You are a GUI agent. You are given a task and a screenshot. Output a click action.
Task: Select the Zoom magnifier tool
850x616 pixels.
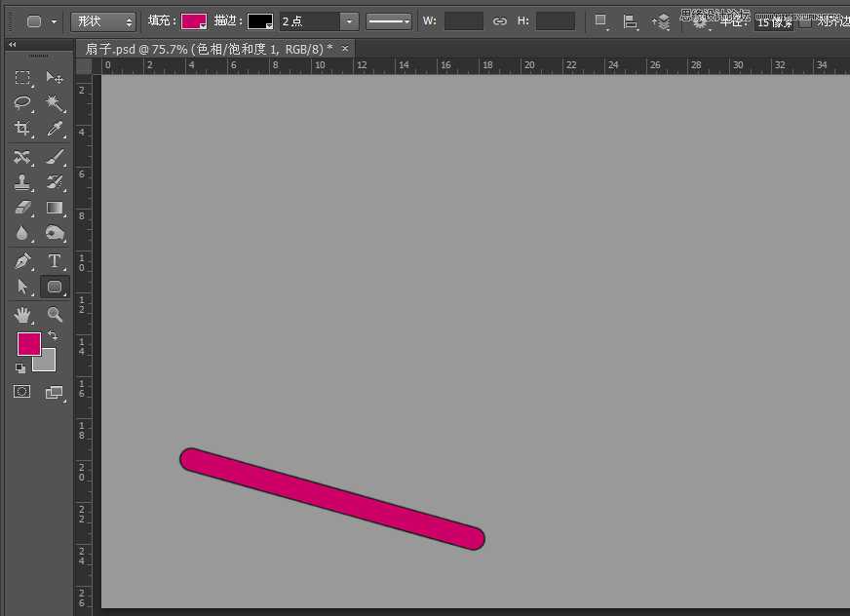[x=55, y=314]
